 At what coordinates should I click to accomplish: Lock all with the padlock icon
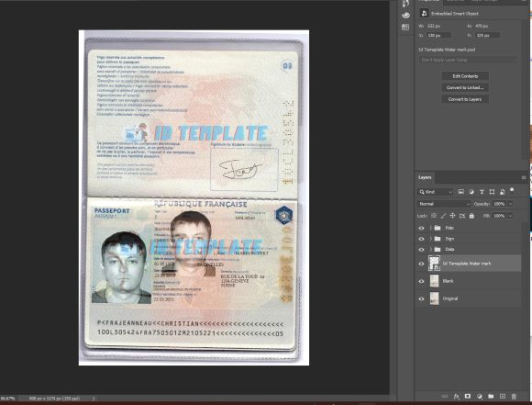click(471, 216)
